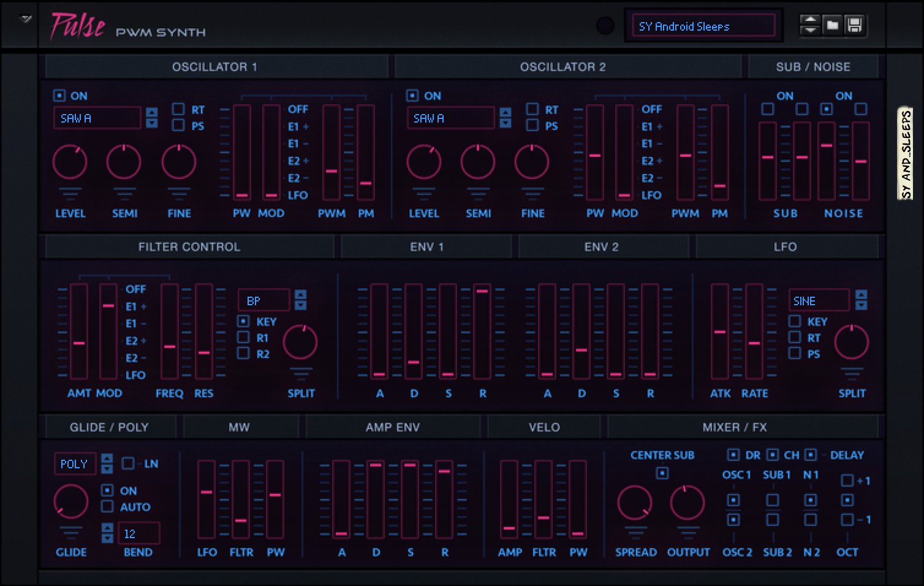This screenshot has width=924, height=586.
Task: Click the LFO SPLIT knob
Action: 852,342
